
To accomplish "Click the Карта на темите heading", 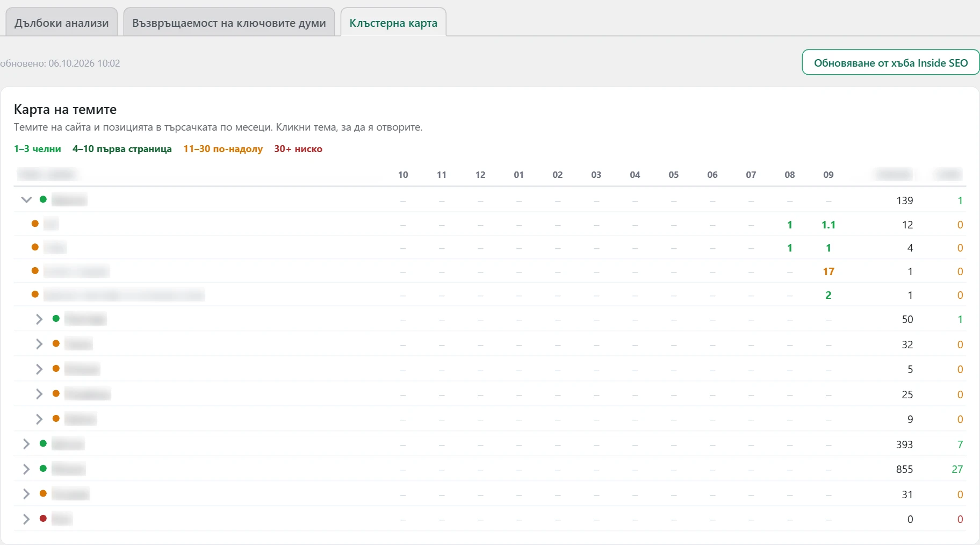I will click(x=65, y=110).
